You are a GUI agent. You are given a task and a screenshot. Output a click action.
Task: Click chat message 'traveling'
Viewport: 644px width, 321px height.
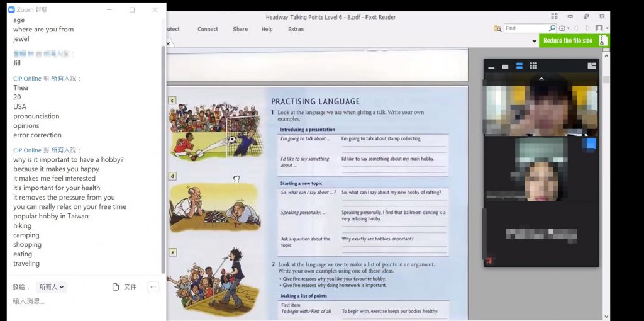(x=26, y=264)
